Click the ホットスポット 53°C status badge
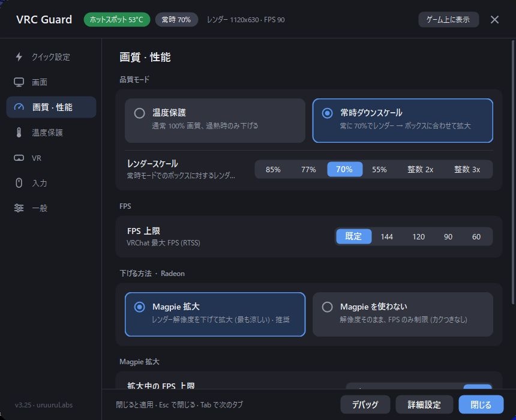This screenshot has height=420, width=516. click(117, 20)
